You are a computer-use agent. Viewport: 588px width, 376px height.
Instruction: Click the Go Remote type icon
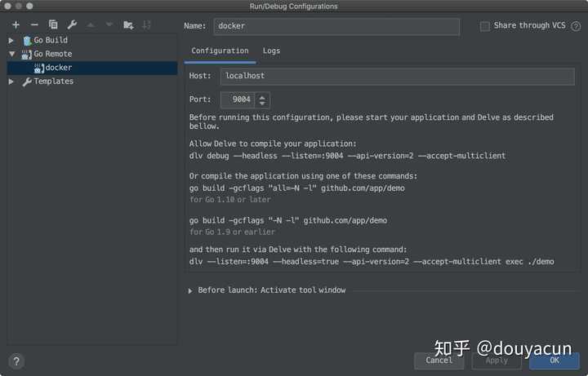27,55
